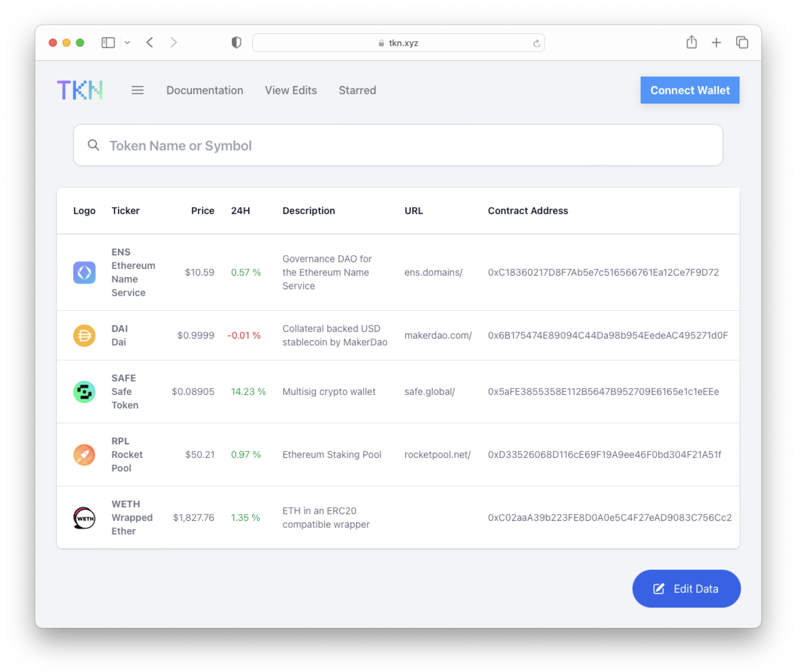Click the 24H column header
Viewport: 804px width, 672px height.
[240, 211]
